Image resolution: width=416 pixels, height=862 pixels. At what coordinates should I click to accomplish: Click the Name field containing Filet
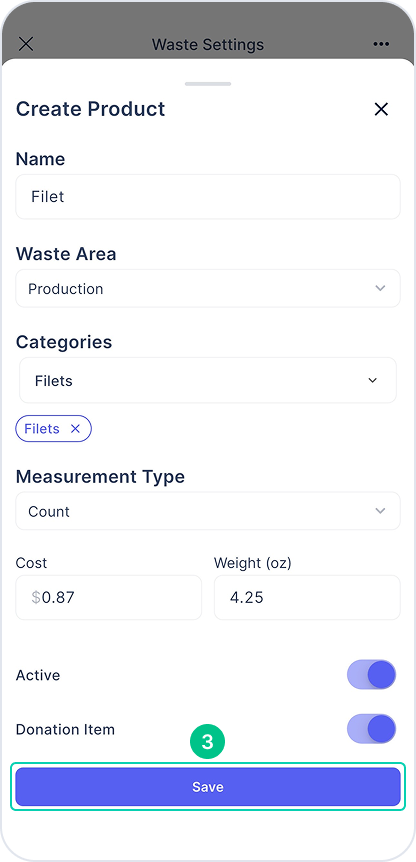tap(208, 197)
